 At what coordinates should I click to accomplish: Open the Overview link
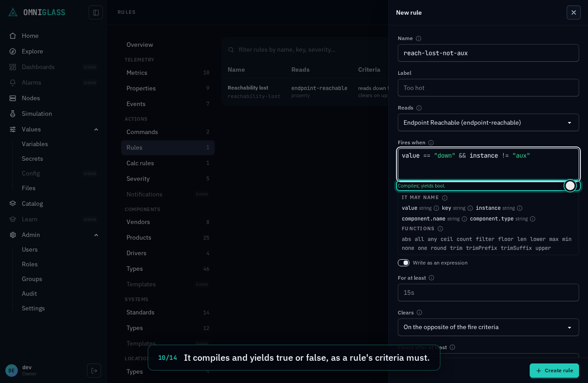[168, 45]
